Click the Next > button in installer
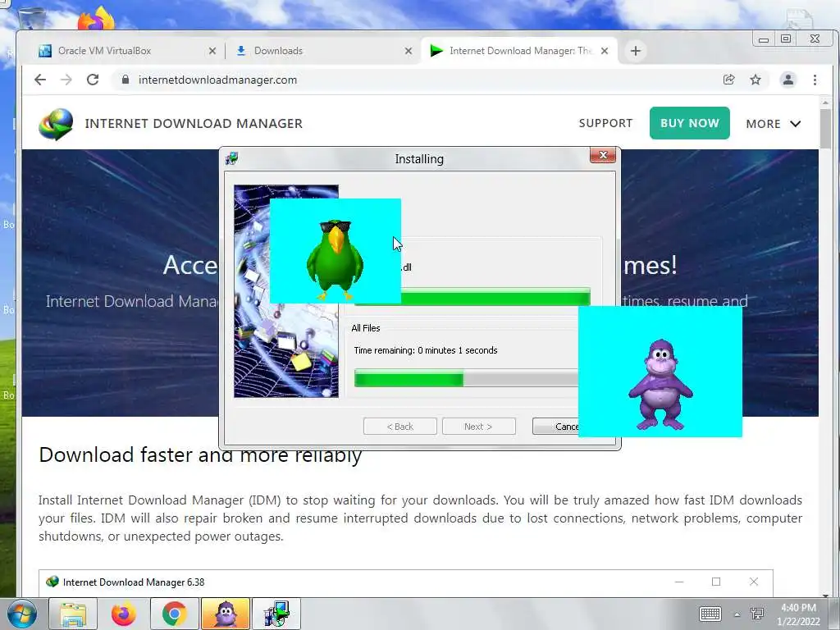 [478, 427]
